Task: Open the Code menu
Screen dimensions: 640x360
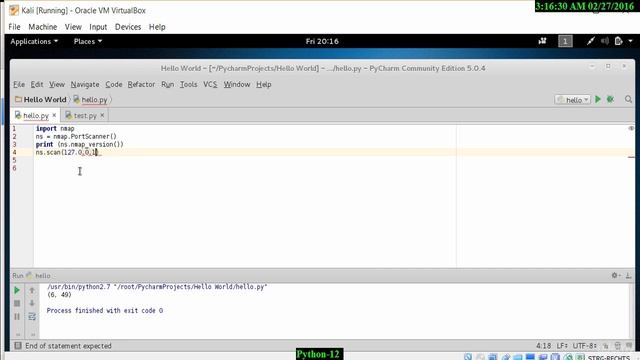Action: pyautogui.click(x=113, y=84)
